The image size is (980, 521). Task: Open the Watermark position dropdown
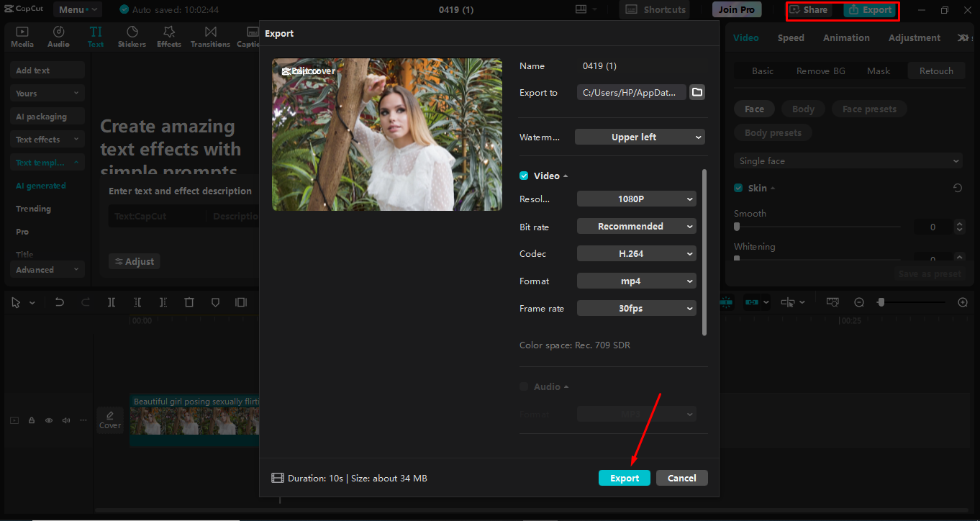point(639,136)
